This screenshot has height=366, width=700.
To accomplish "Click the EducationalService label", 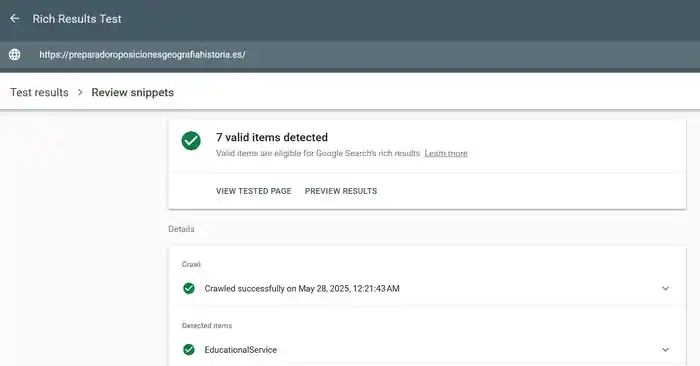I will (241, 350).
